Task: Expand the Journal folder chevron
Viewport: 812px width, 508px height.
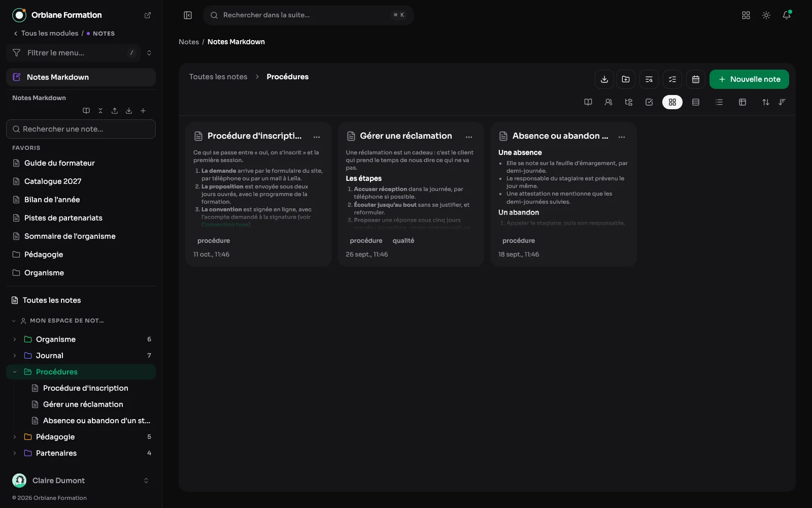Action: pyautogui.click(x=15, y=356)
